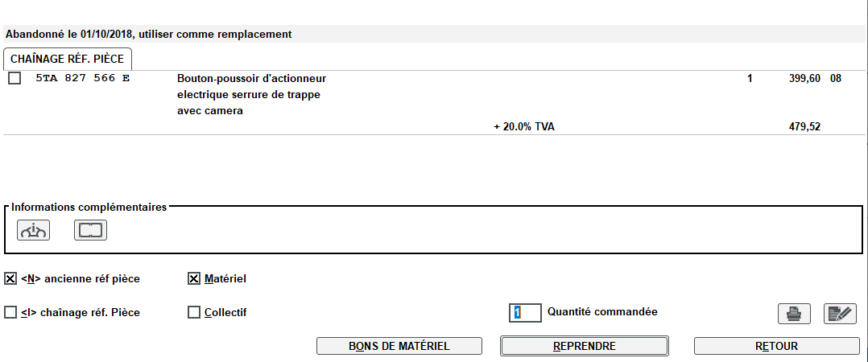
Task: Uncheck the Matériel checkbox
Action: (194, 279)
